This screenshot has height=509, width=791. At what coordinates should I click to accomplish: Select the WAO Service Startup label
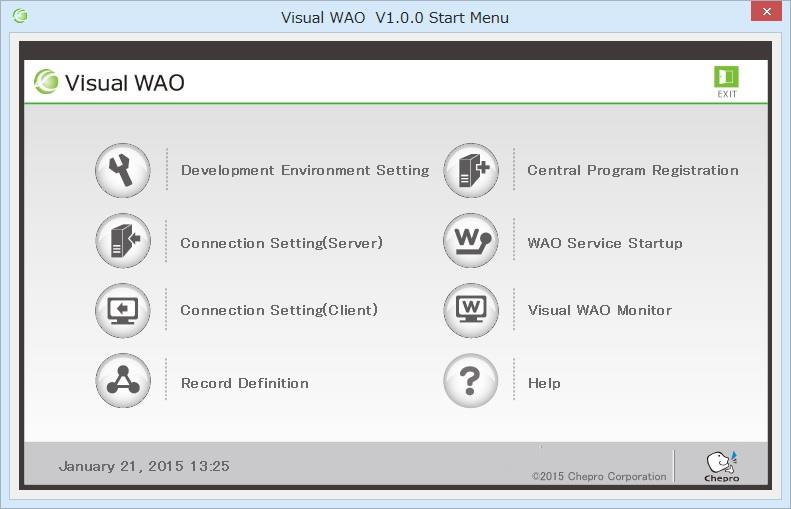605,243
